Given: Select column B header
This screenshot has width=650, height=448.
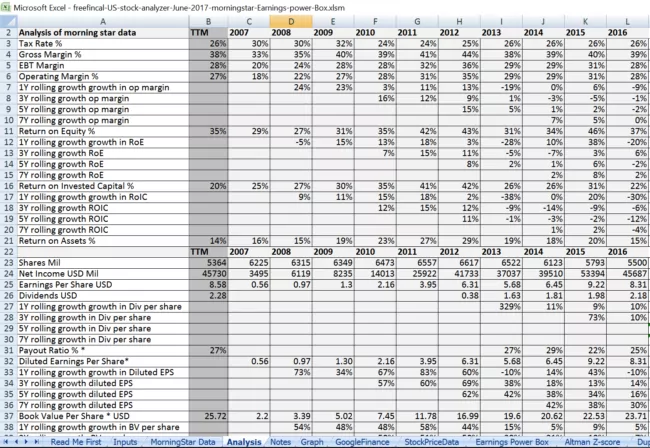Looking at the screenshot, I should point(208,20).
